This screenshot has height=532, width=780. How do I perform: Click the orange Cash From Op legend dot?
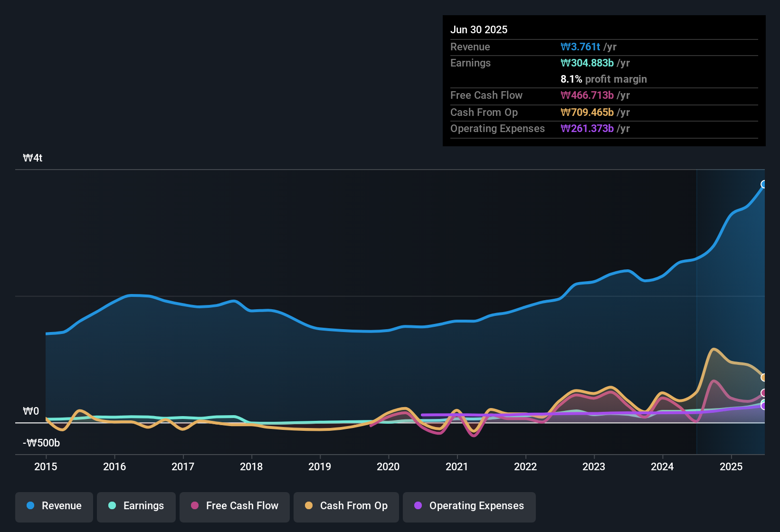click(309, 506)
